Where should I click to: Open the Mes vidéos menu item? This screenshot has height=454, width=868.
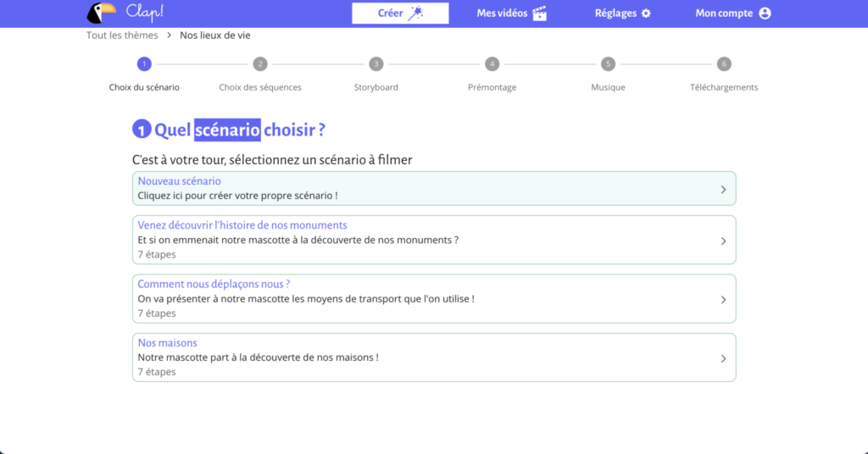502,14
